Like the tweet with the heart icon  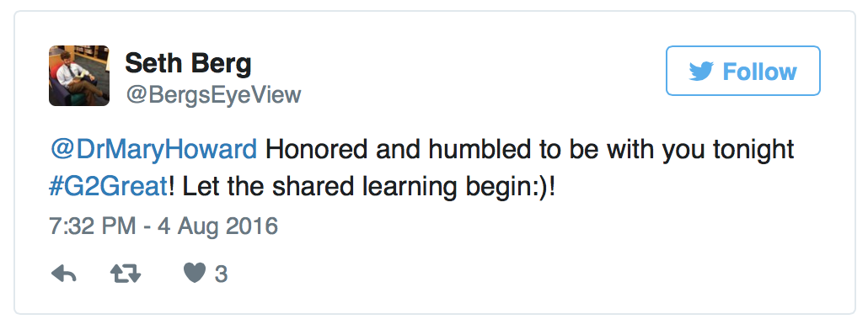195,273
